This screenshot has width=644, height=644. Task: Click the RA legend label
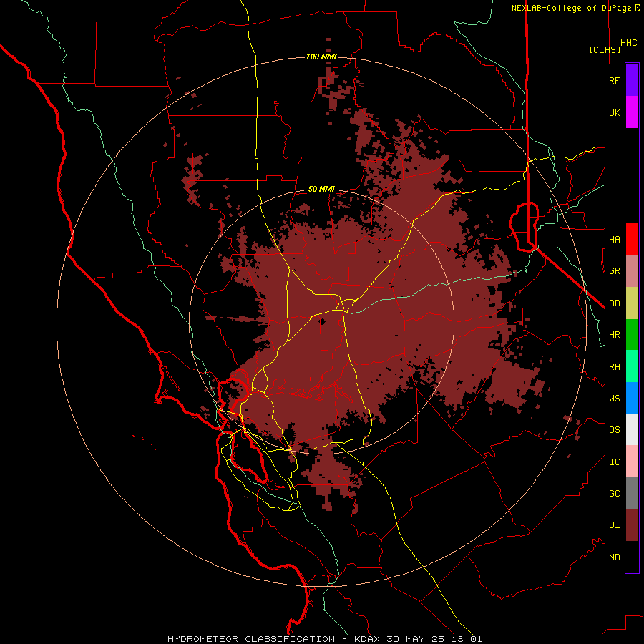[x=614, y=366]
